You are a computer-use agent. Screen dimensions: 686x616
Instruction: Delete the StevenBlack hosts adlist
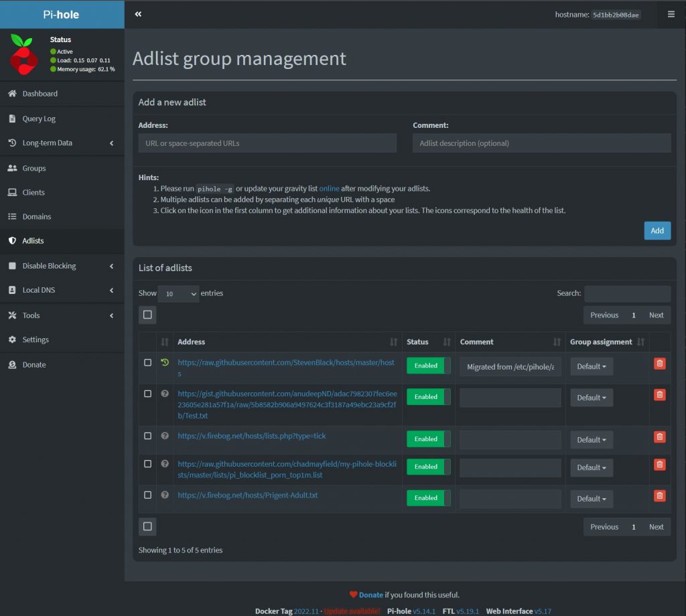tap(659, 364)
